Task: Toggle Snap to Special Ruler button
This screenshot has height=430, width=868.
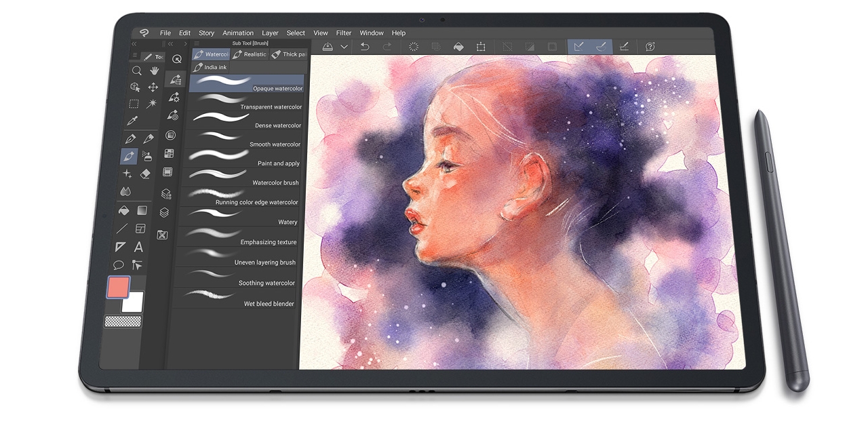Action: click(601, 47)
